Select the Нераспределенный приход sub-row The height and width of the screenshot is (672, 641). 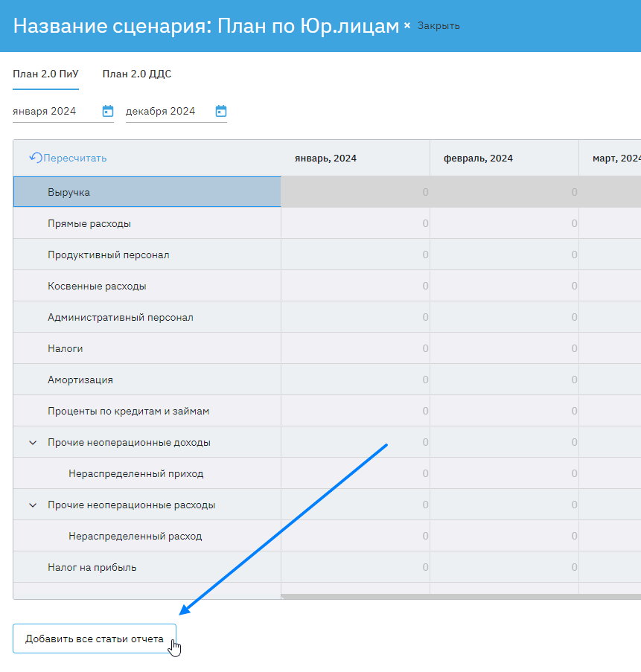tap(135, 473)
